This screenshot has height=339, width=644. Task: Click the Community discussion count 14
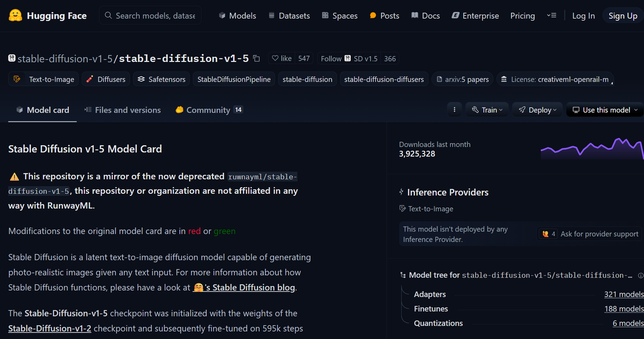[x=238, y=110]
